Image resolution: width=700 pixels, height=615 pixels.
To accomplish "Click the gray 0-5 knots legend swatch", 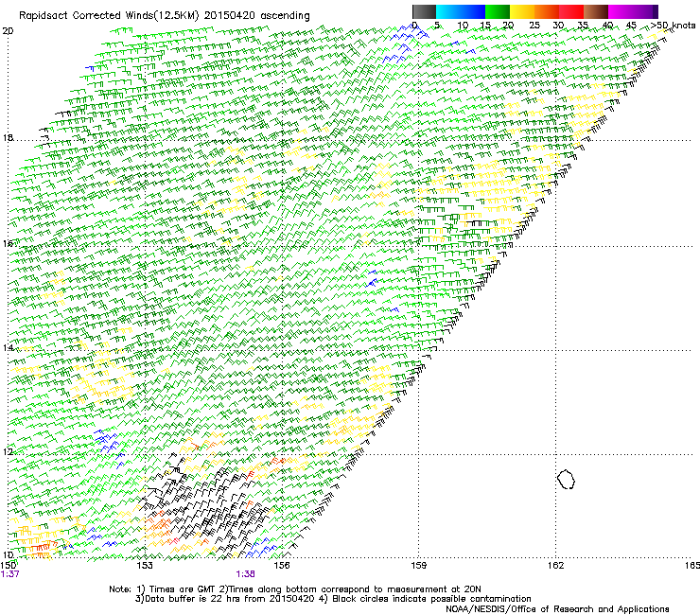I will click(424, 11).
